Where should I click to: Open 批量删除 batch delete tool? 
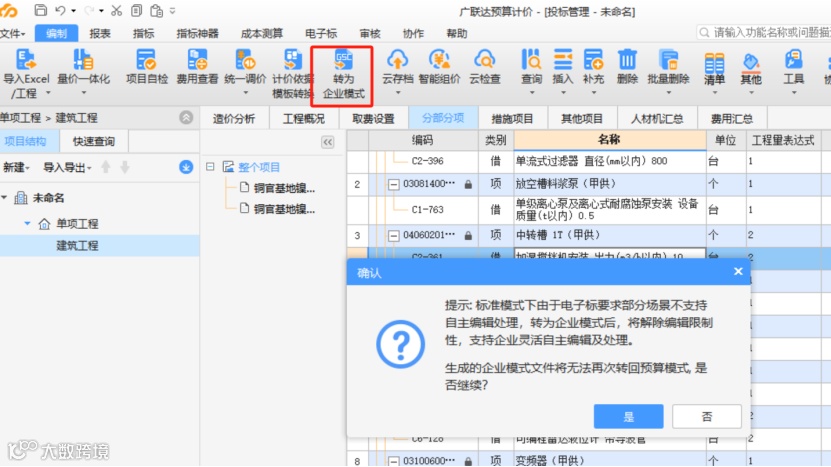pyautogui.click(x=668, y=72)
